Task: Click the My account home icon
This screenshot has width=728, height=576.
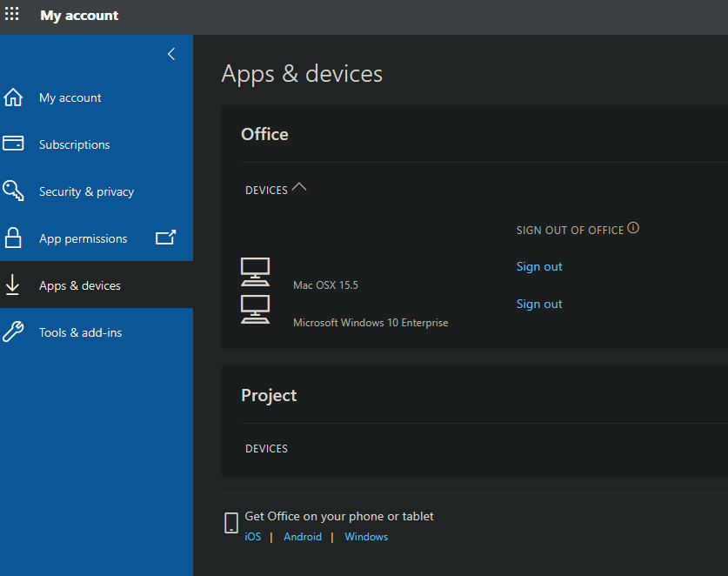Action: pyautogui.click(x=13, y=97)
